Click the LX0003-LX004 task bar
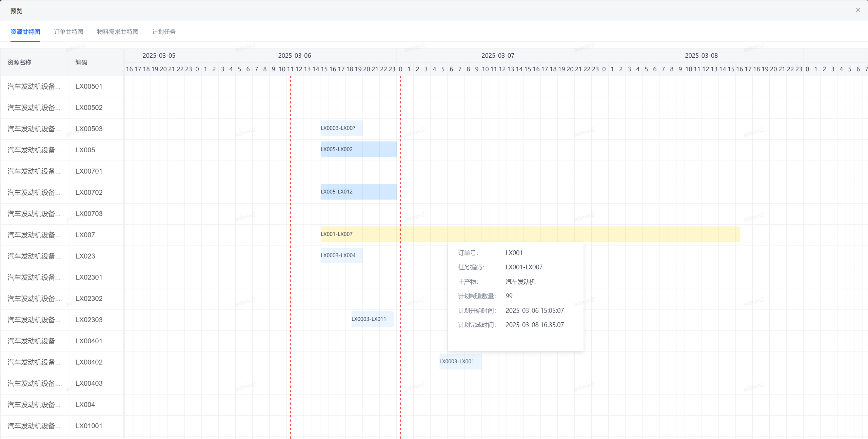This screenshot has height=439, width=868. (x=341, y=255)
